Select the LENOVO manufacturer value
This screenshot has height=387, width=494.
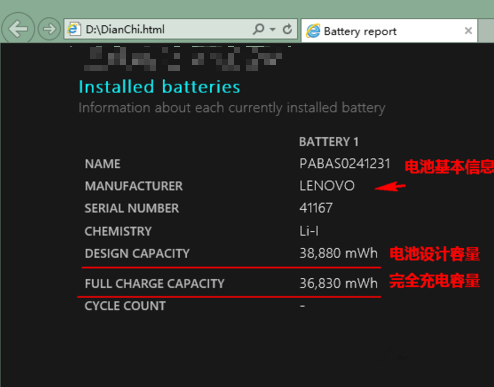(327, 186)
